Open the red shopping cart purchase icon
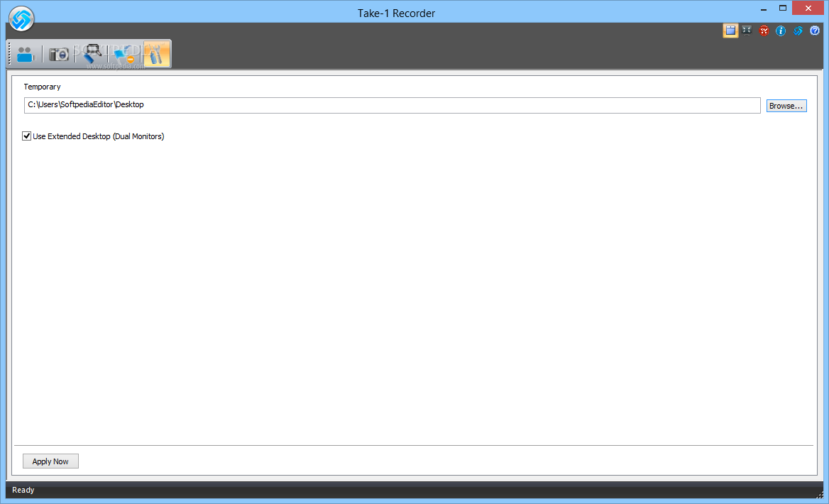Screen dimensions: 829x504 pyautogui.click(x=764, y=31)
